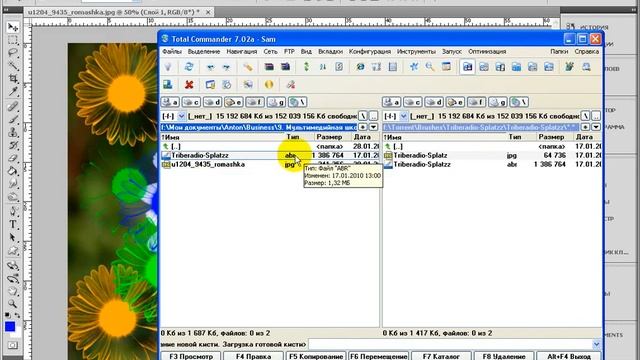Image resolution: width=640 pixels, height=360 pixels.
Task: Open the Вкладки menu
Action: pos(330,51)
